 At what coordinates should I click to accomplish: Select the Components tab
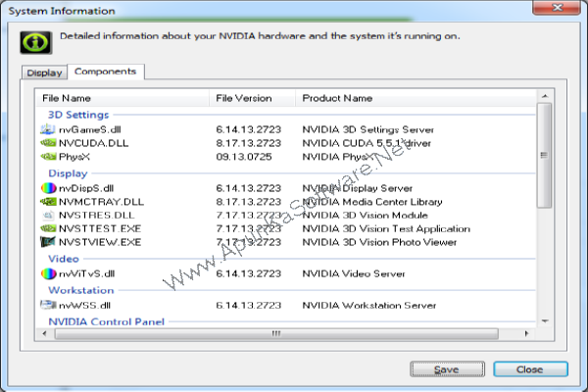pyautogui.click(x=106, y=72)
